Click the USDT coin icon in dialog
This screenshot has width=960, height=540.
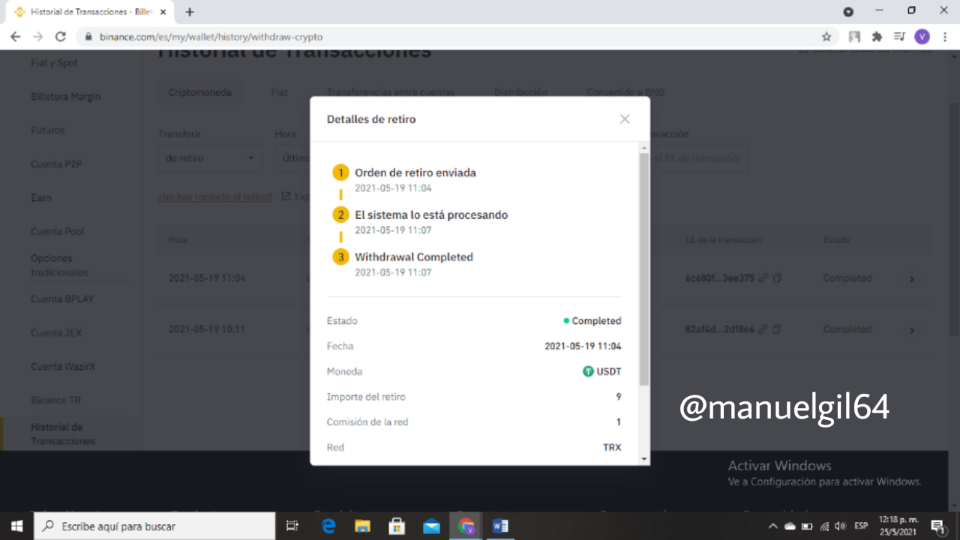[x=588, y=372]
